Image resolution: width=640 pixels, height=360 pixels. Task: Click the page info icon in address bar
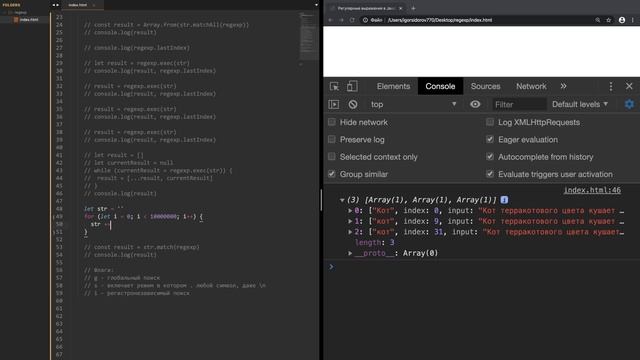coord(365,20)
